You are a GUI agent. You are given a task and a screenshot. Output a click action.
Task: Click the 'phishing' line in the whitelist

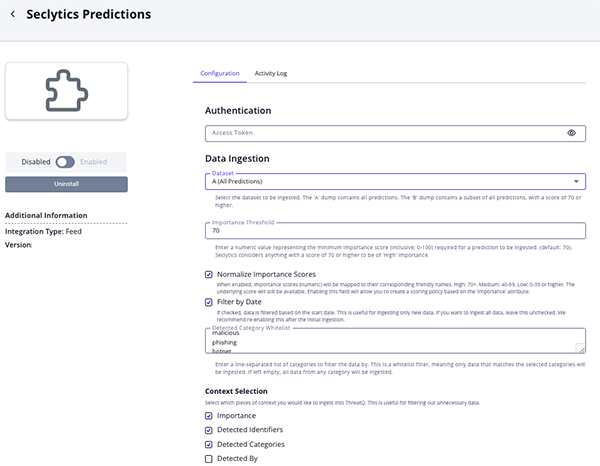[x=225, y=342]
